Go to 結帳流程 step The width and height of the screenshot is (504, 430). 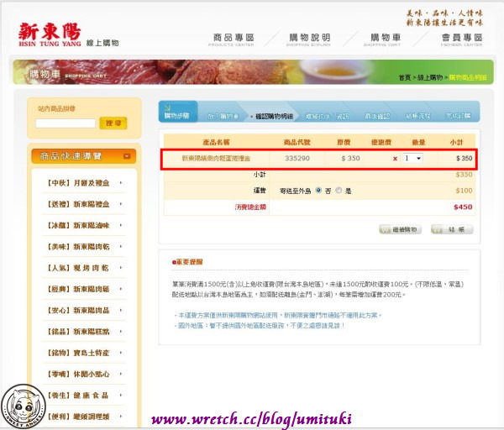417,116
